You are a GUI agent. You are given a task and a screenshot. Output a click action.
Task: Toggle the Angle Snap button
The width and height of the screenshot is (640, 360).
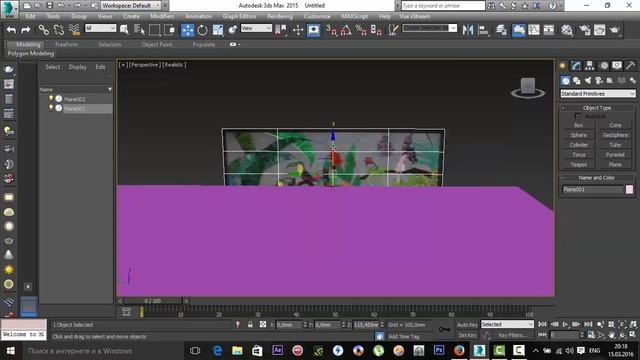(x=346, y=30)
